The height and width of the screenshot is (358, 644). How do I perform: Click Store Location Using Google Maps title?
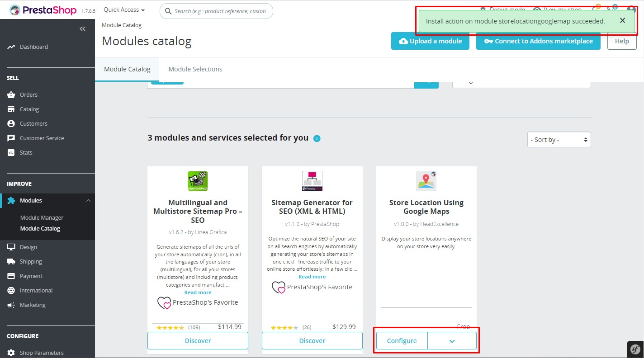426,207
